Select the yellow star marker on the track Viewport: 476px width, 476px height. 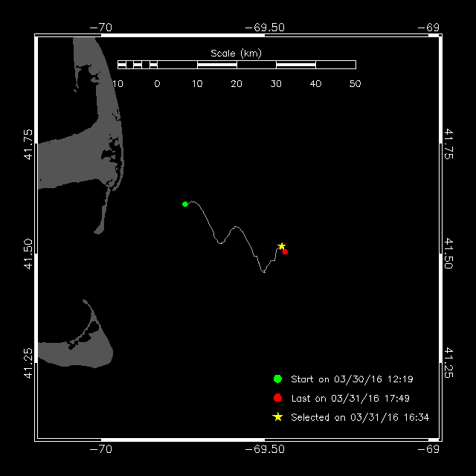281,246
